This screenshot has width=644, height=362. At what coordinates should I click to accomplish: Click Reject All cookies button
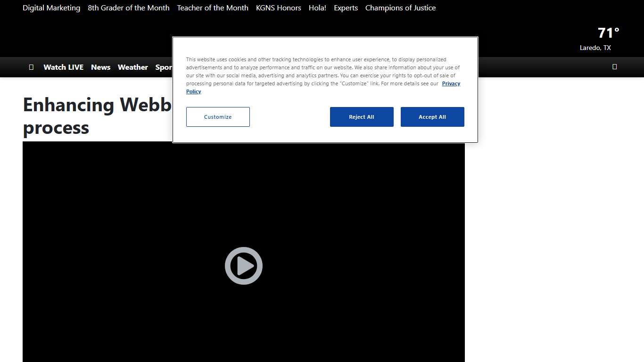point(362,117)
